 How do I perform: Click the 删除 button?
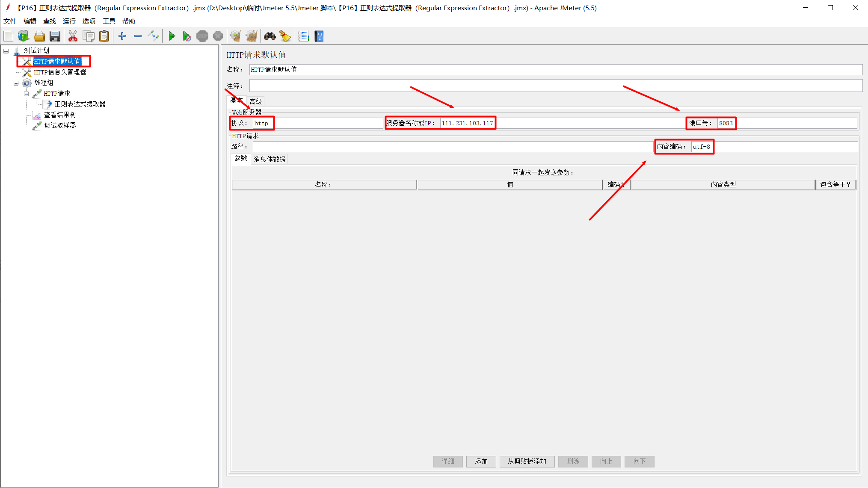coord(573,461)
